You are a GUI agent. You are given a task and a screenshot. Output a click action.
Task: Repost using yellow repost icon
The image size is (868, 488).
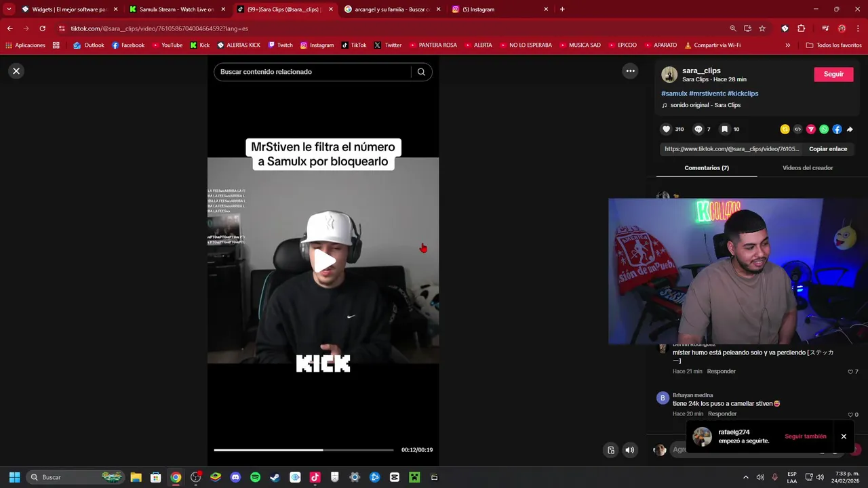[x=785, y=129]
